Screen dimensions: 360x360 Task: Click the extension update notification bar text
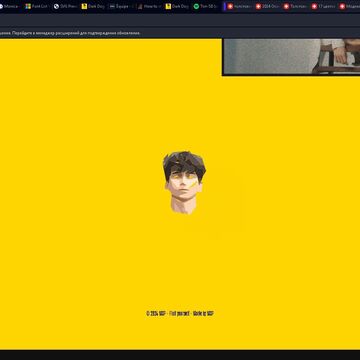[70, 33]
